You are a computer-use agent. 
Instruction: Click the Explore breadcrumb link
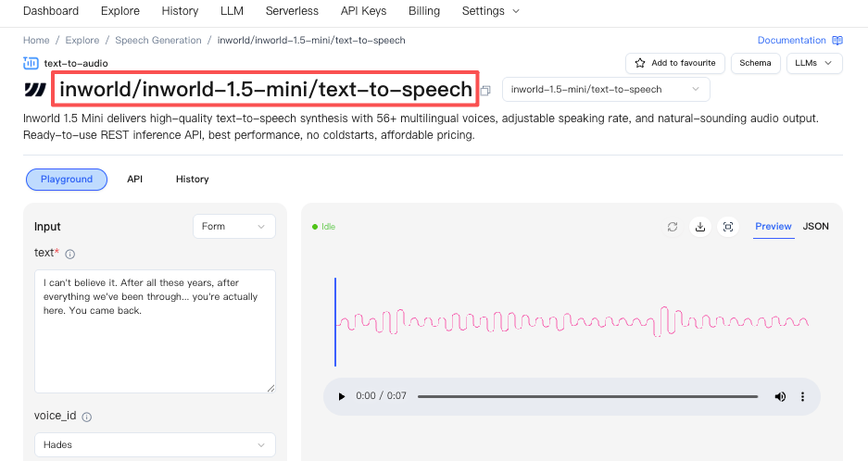82,41
